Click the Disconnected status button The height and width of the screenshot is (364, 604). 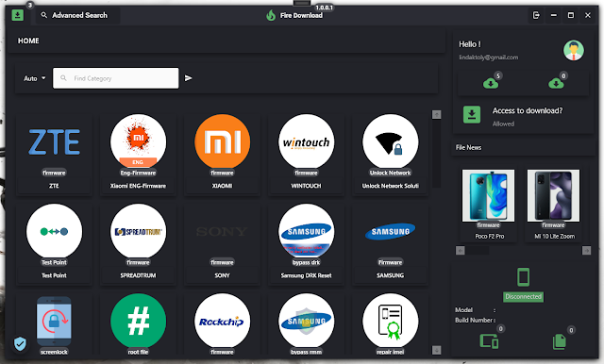523,297
